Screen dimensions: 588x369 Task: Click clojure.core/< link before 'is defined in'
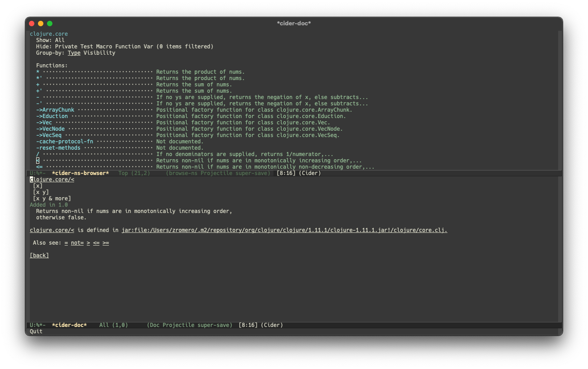pos(52,230)
